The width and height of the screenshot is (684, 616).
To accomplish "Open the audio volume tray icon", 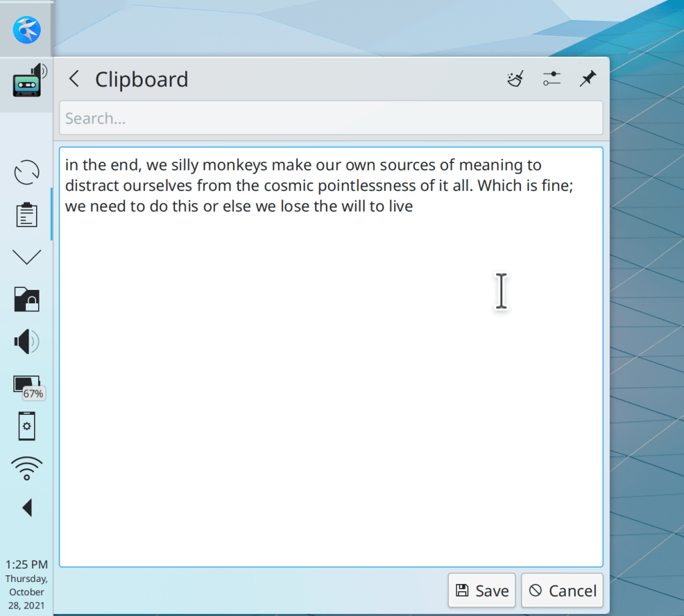I will coord(27,342).
